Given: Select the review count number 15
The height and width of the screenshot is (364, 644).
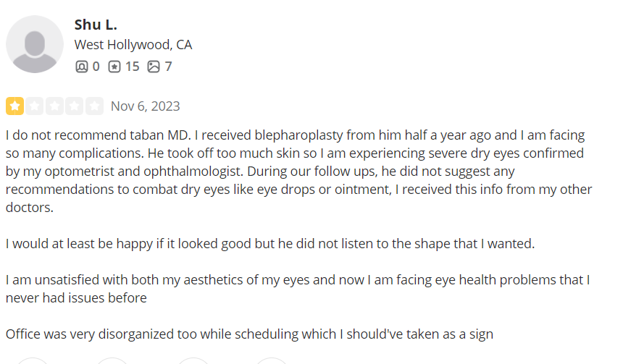Looking at the screenshot, I should [133, 67].
